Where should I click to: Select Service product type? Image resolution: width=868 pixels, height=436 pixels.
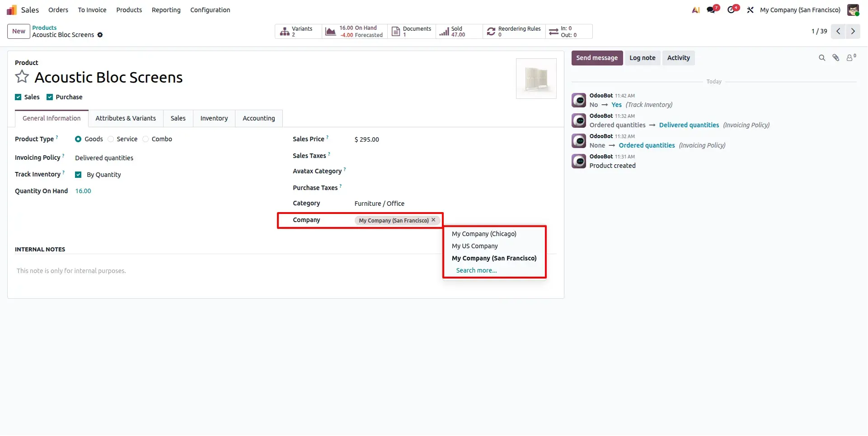coord(111,139)
